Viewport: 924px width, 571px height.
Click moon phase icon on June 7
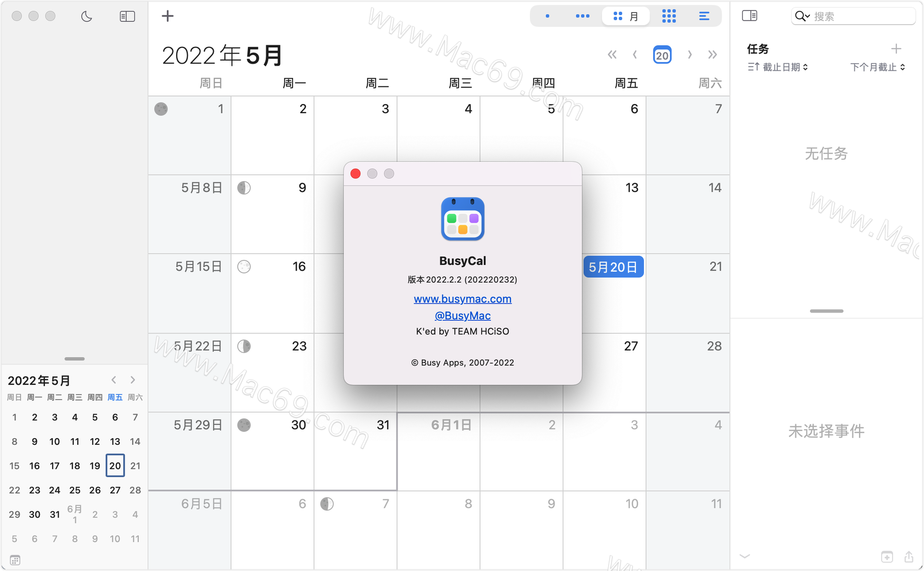[327, 504]
